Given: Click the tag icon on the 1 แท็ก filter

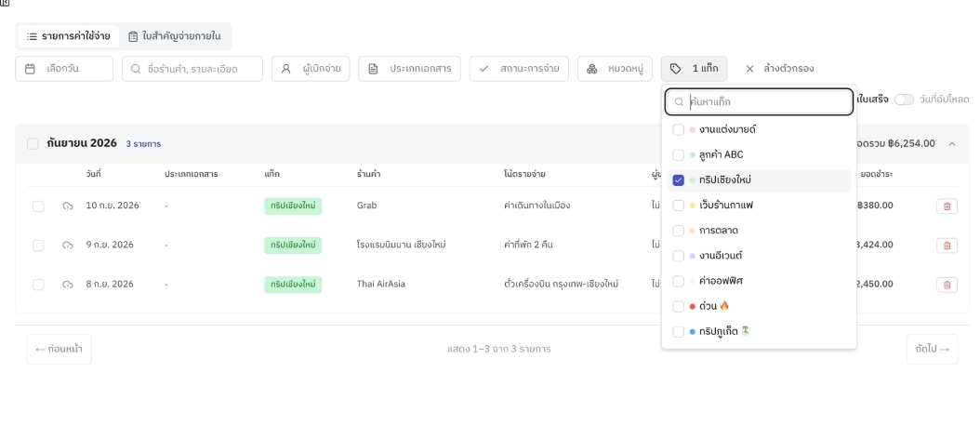Looking at the screenshot, I should 675,69.
